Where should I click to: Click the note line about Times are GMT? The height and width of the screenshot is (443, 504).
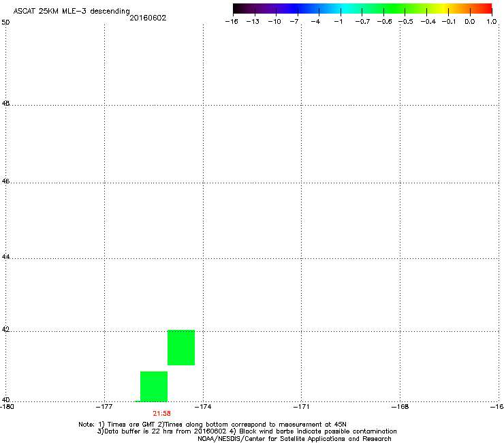(x=212, y=425)
